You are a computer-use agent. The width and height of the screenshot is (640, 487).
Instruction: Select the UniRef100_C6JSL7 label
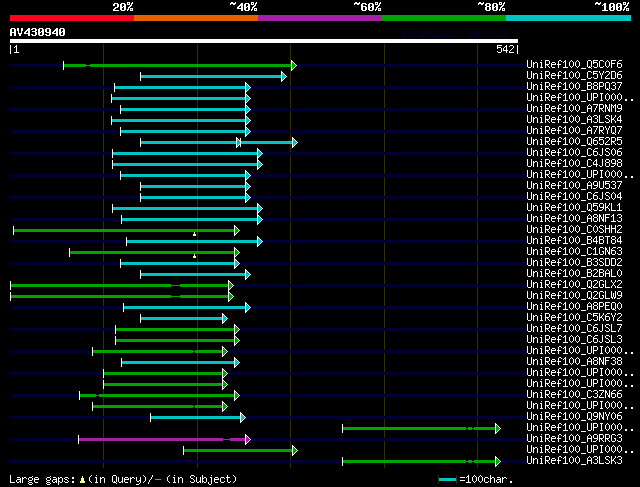574,329
